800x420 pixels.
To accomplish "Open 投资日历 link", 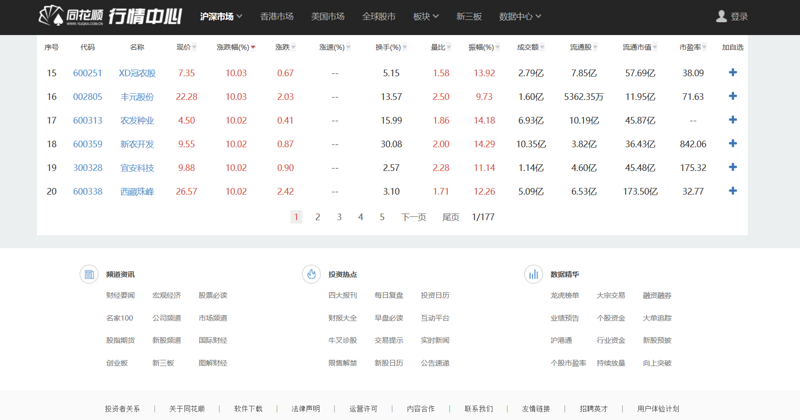I will [x=435, y=295].
